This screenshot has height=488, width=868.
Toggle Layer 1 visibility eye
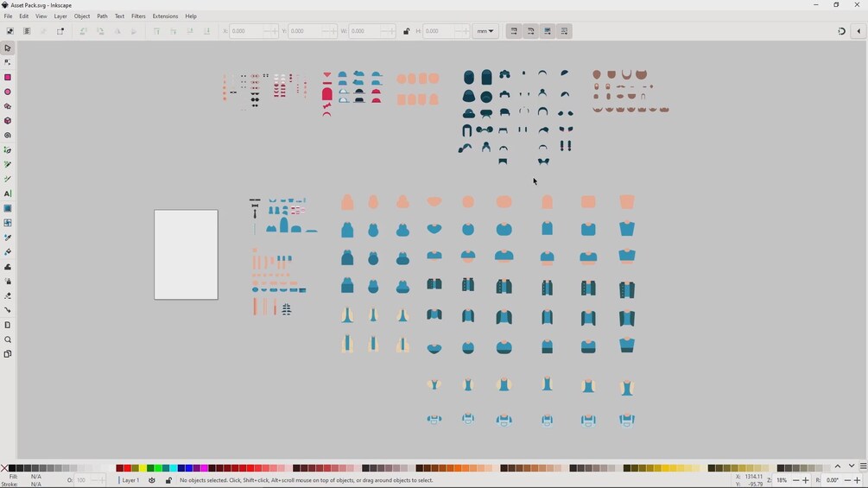152,480
